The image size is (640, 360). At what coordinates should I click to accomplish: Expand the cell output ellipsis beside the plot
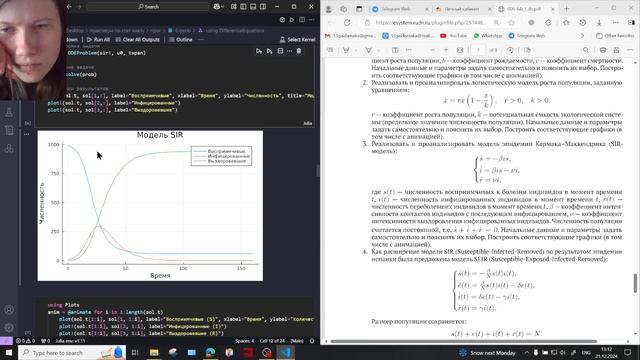[27, 134]
